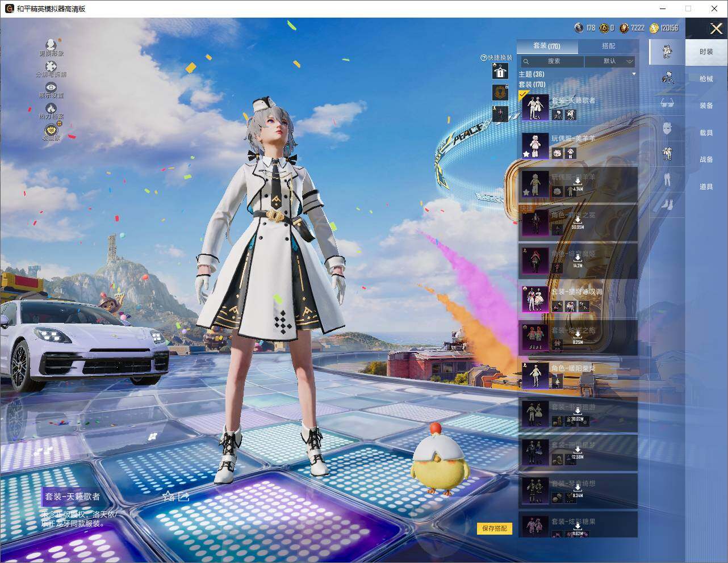
Task: Open the 道具 items menu
Action: [706, 187]
